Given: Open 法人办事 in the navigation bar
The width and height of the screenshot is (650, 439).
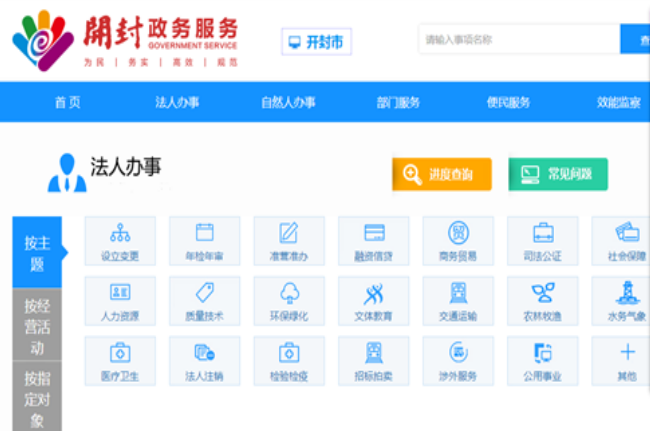Looking at the screenshot, I should pos(177,102).
